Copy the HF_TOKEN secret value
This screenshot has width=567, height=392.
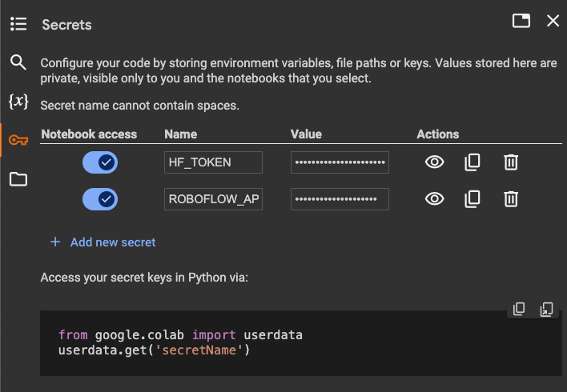[472, 162]
